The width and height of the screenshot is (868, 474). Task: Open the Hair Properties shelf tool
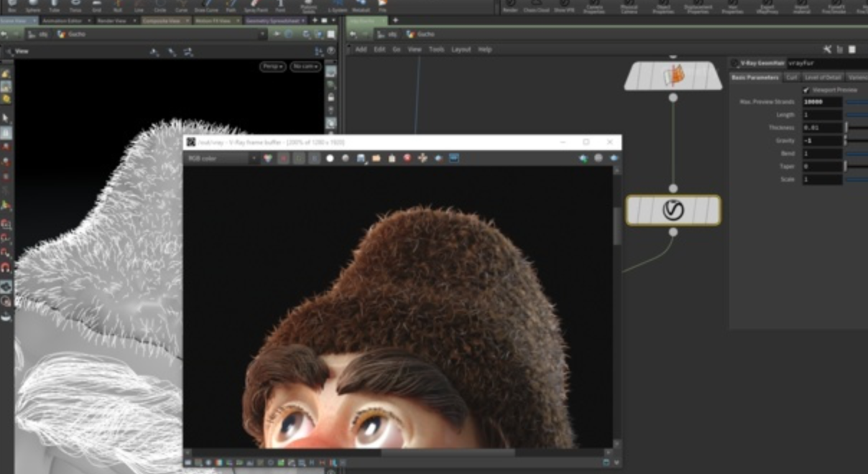[x=732, y=6]
